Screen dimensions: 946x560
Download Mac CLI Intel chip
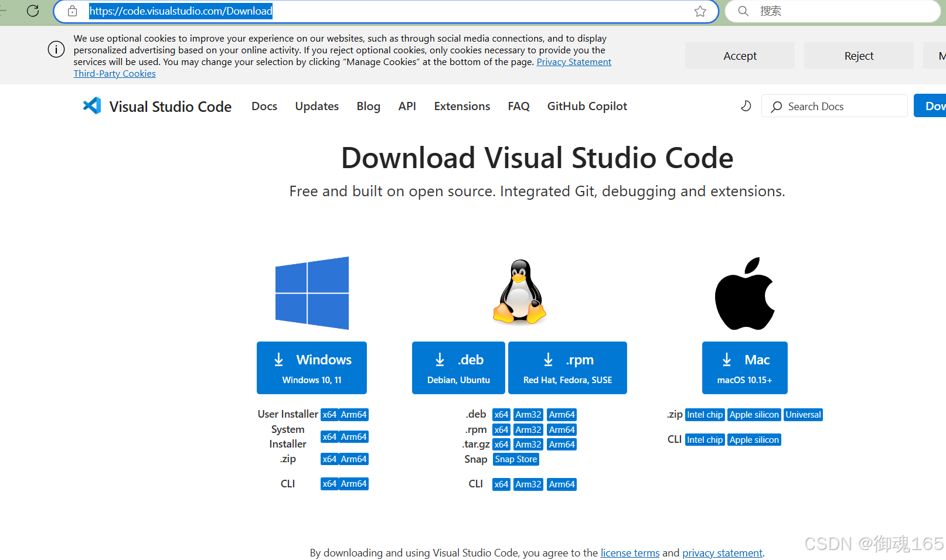(x=705, y=440)
